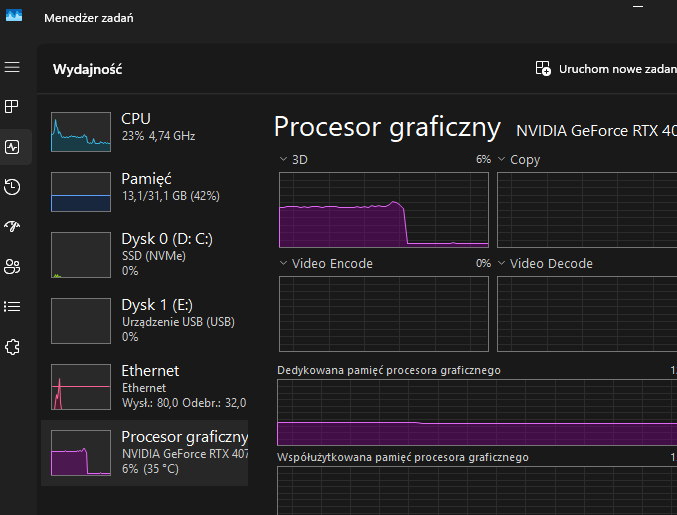The width and height of the screenshot is (677, 515).
Task: Click the memory usage mini graph
Action: pyautogui.click(x=81, y=192)
